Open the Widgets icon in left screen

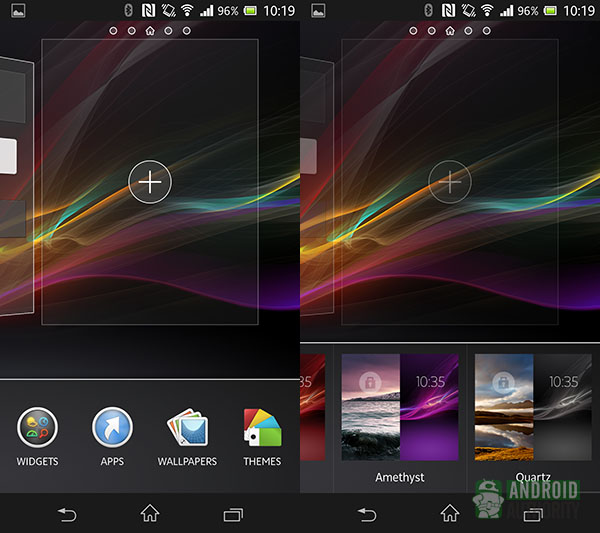click(38, 427)
